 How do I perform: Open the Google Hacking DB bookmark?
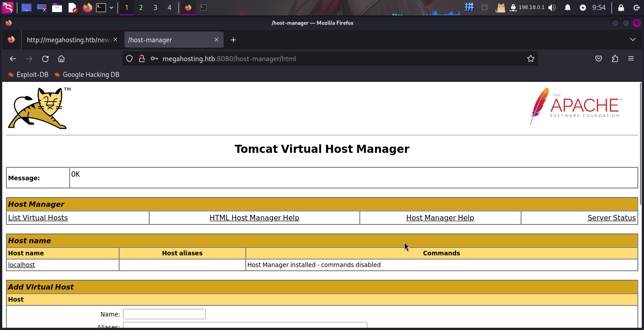pos(87,75)
